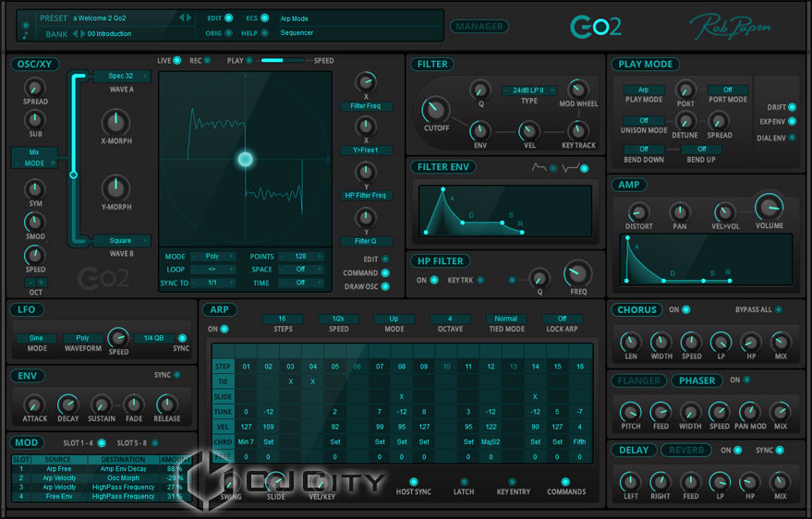Enable BYPASS ALL effects
The height and width of the screenshot is (519, 812).
779,309
